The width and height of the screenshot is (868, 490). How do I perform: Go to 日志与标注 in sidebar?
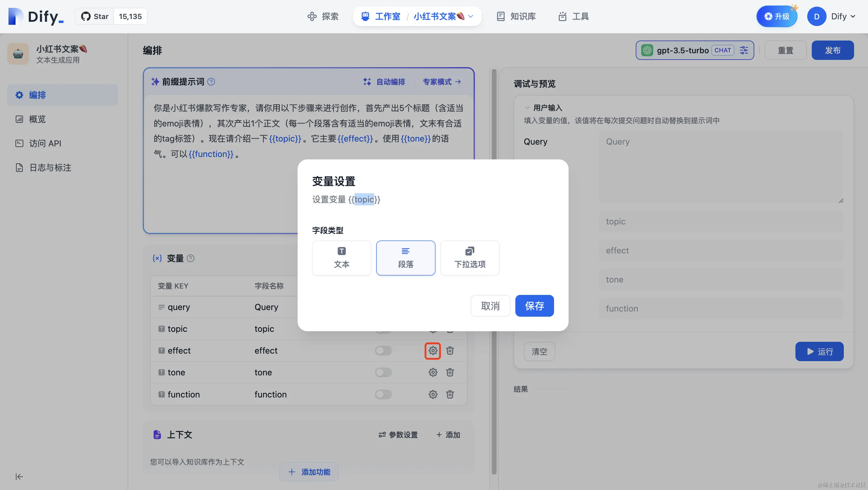[50, 168]
